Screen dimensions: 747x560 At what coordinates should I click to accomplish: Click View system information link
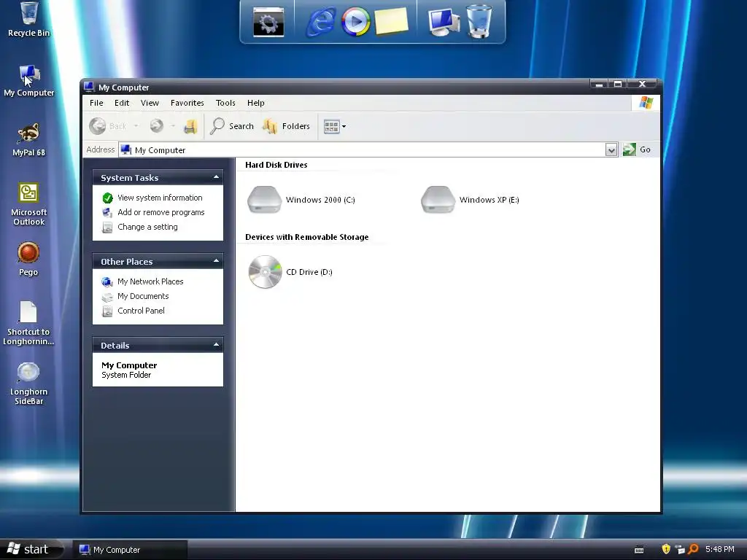(x=160, y=198)
